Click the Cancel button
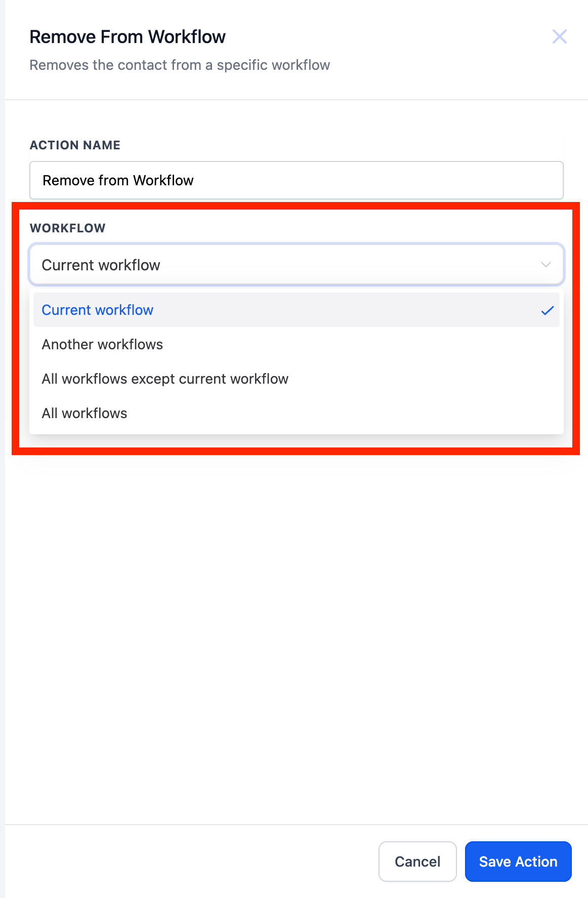 point(417,862)
